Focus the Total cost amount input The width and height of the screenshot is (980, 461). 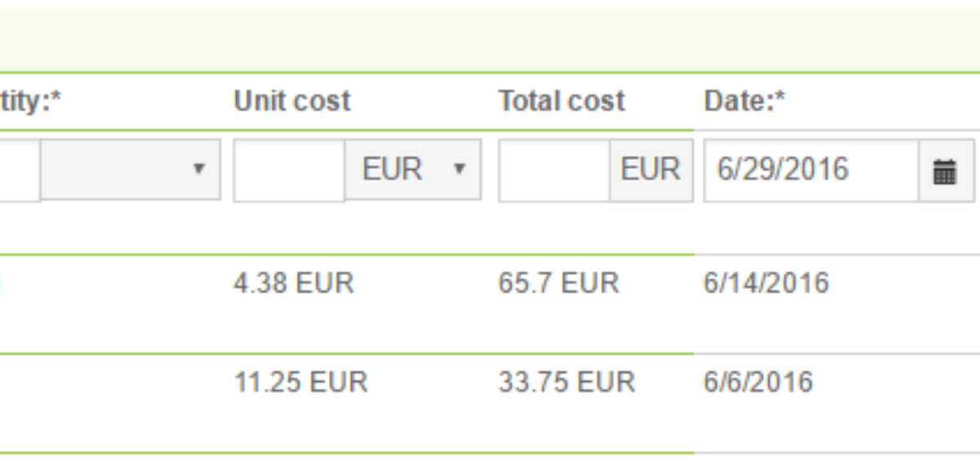pos(555,170)
